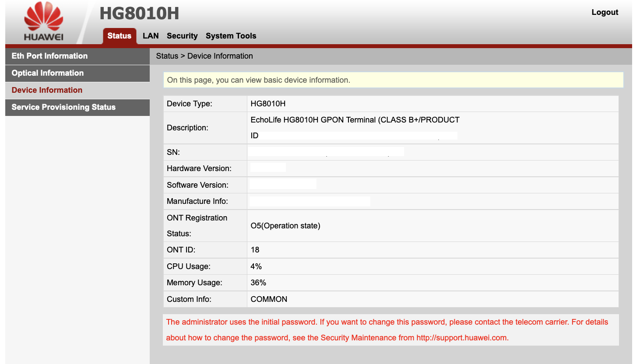Open Service Provisioning Status page
This screenshot has height=364, width=640.
[77, 107]
